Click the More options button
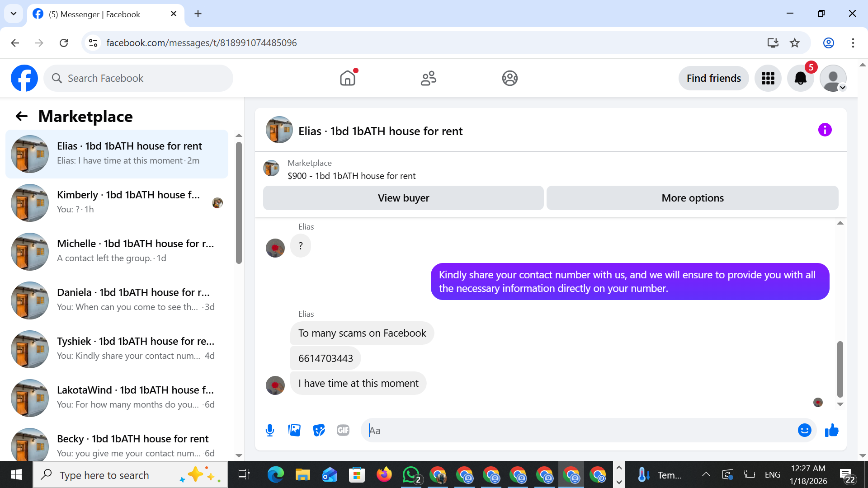Viewport: 868px width, 488px height. [x=692, y=198]
